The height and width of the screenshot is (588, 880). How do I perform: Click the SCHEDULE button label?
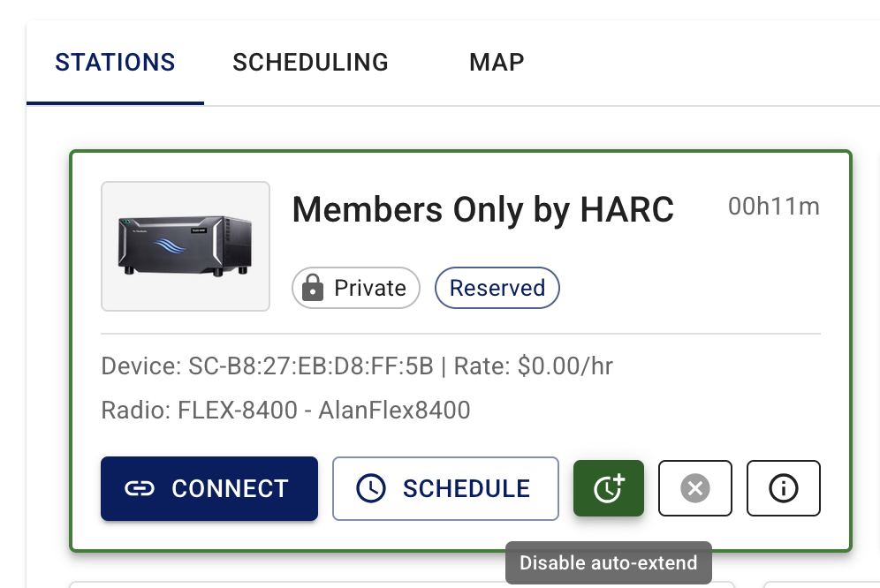point(467,489)
